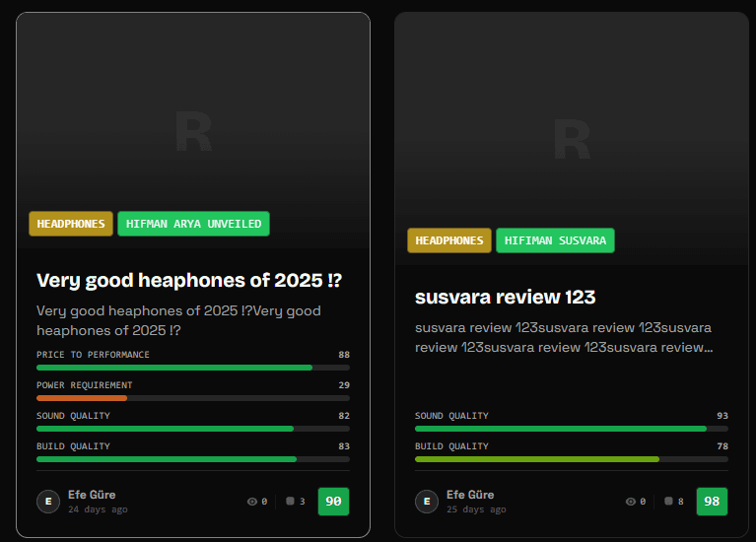
Task: Select the HEADPHONES tag on first card
Action: [x=71, y=224]
